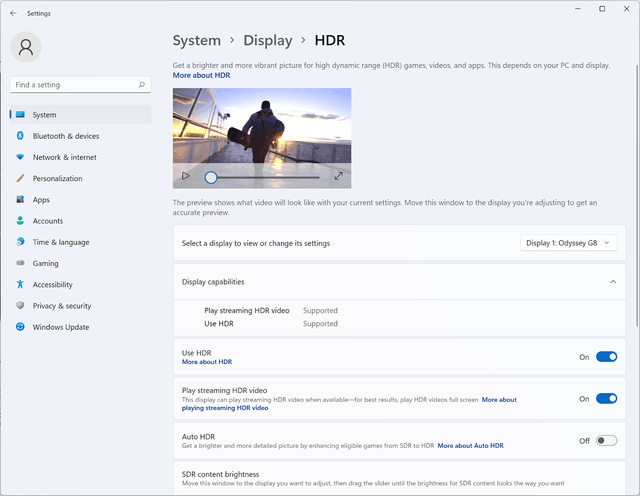Click the Personalization paintbrush icon
Screen dimensions: 640x496
pyautogui.click(x=20, y=178)
